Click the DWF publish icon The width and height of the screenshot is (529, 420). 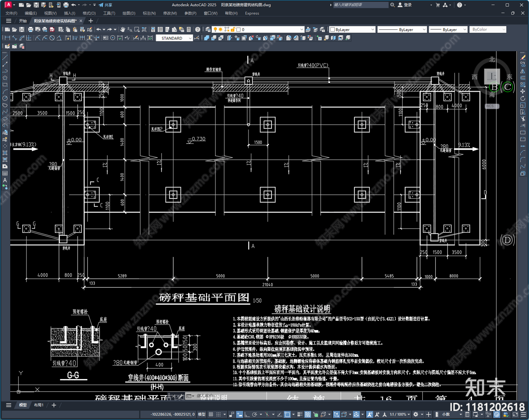52,29
